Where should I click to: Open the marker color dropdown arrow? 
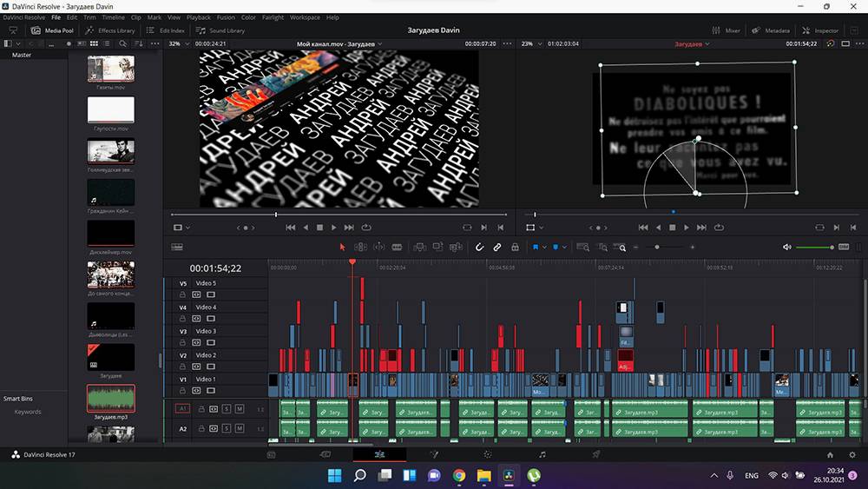click(x=564, y=248)
